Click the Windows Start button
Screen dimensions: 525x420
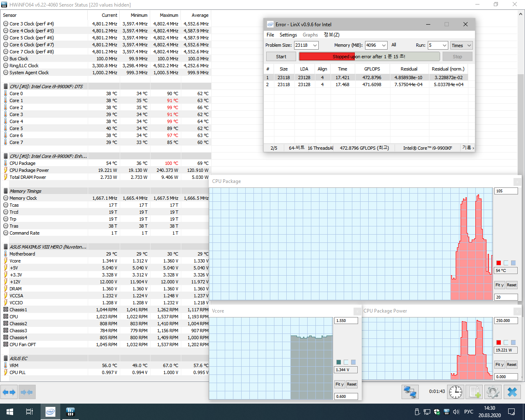point(10,412)
